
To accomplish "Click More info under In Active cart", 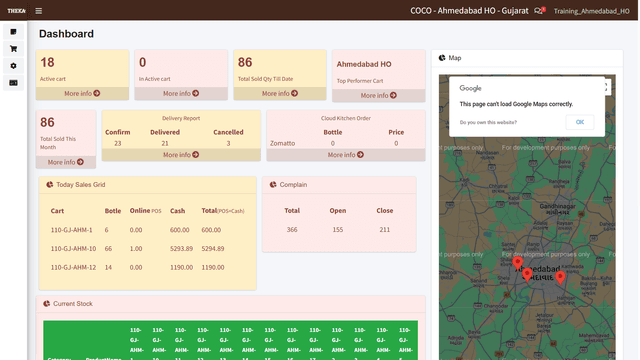I will click(x=181, y=93).
